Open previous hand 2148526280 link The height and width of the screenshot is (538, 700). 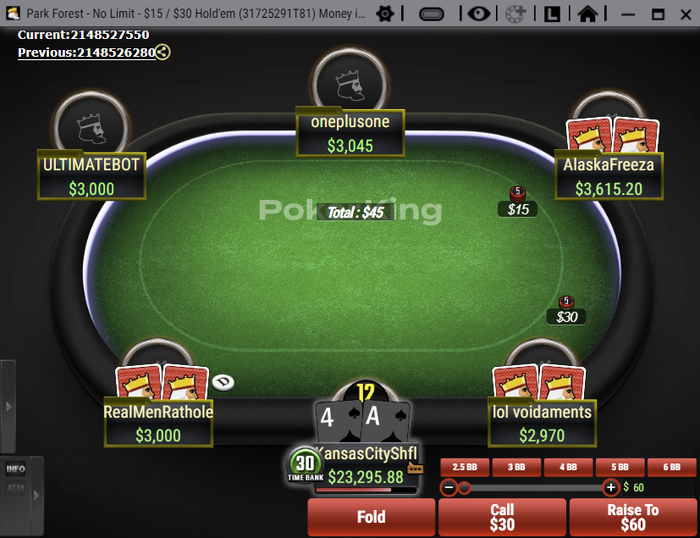point(86,53)
